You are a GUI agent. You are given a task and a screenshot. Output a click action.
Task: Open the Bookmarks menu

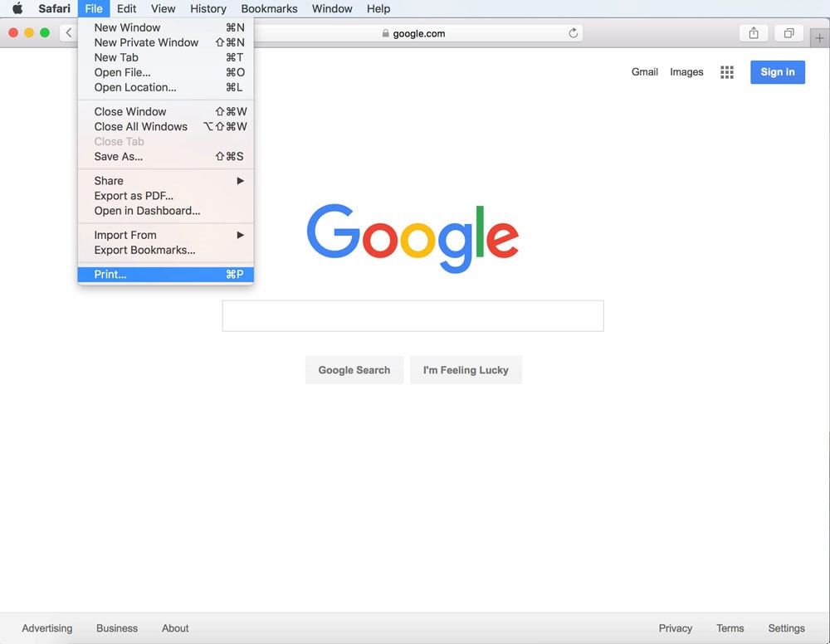coord(269,8)
